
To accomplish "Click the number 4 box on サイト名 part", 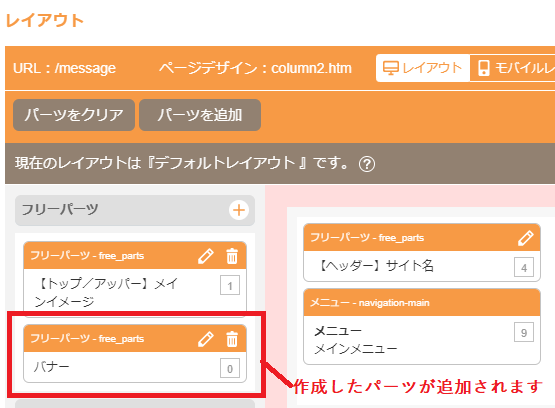I will coord(524,267).
